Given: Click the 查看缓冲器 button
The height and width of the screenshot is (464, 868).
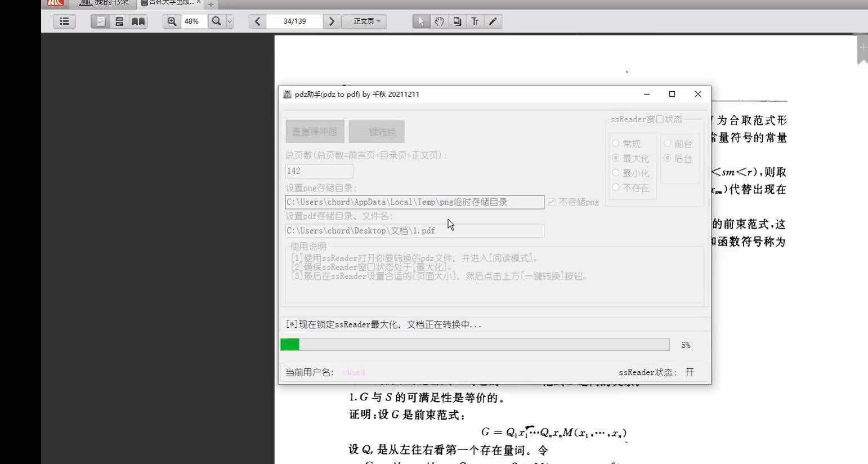Looking at the screenshot, I should (x=315, y=131).
